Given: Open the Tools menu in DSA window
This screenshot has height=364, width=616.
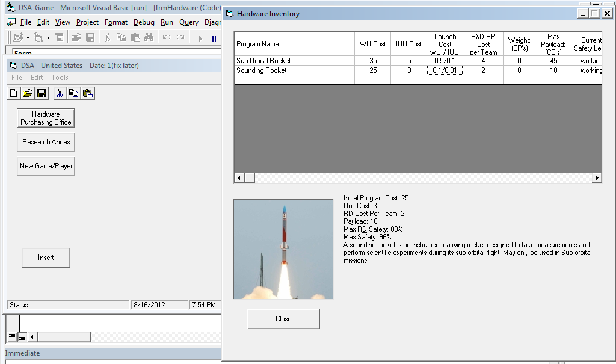Looking at the screenshot, I should pos(60,78).
